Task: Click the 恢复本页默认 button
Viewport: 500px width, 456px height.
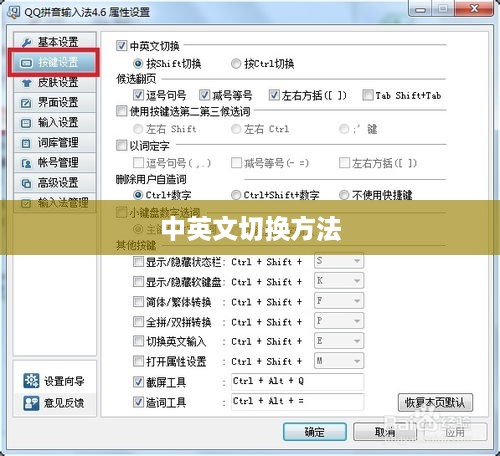Action: (x=435, y=402)
